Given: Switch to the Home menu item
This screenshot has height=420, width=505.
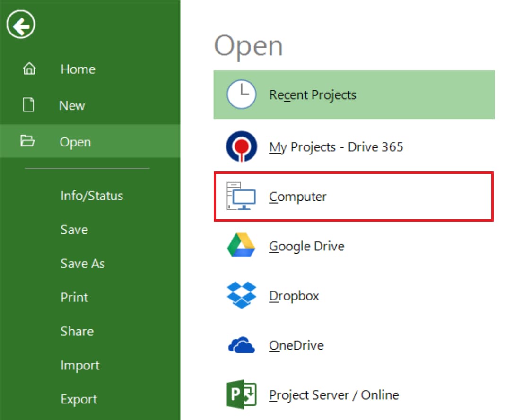Looking at the screenshot, I should click(78, 69).
